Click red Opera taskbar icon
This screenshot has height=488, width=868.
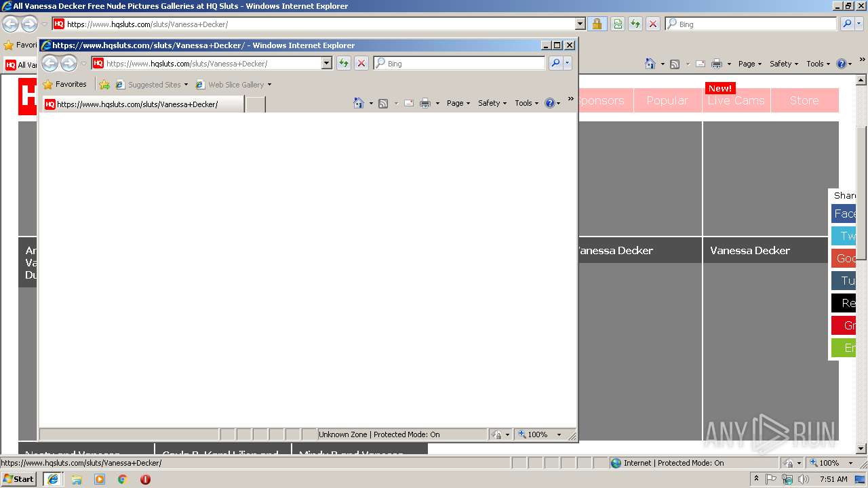click(145, 479)
